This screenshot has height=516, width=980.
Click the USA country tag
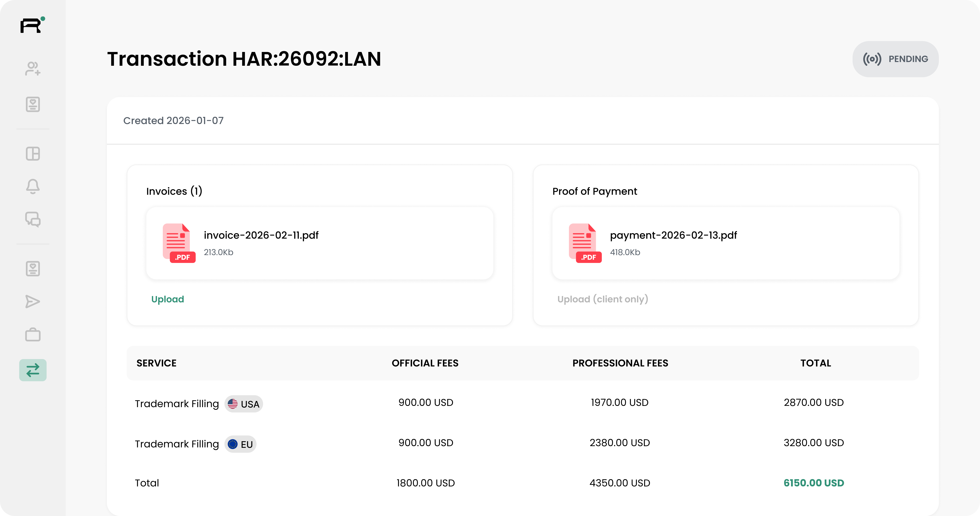(244, 404)
